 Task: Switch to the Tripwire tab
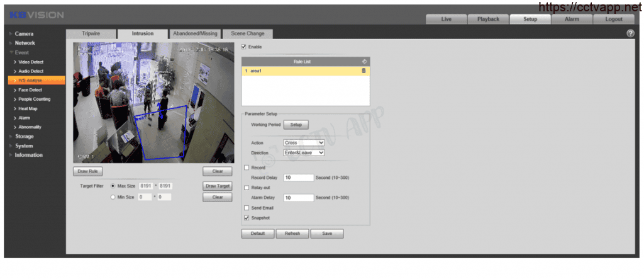91,33
